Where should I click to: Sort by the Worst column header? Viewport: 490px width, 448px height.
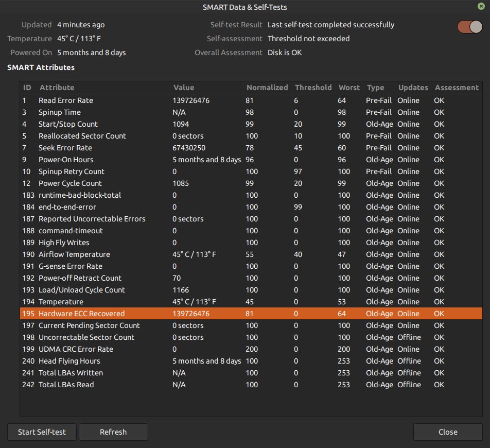tap(349, 88)
